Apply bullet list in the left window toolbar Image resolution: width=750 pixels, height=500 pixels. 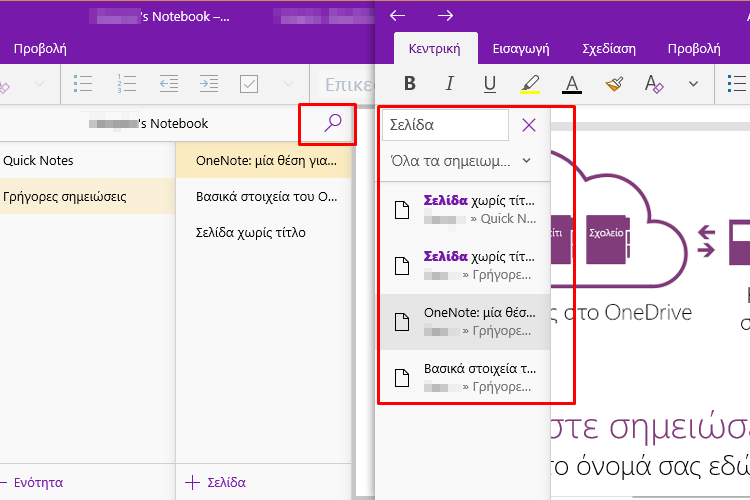pyautogui.click(x=83, y=84)
